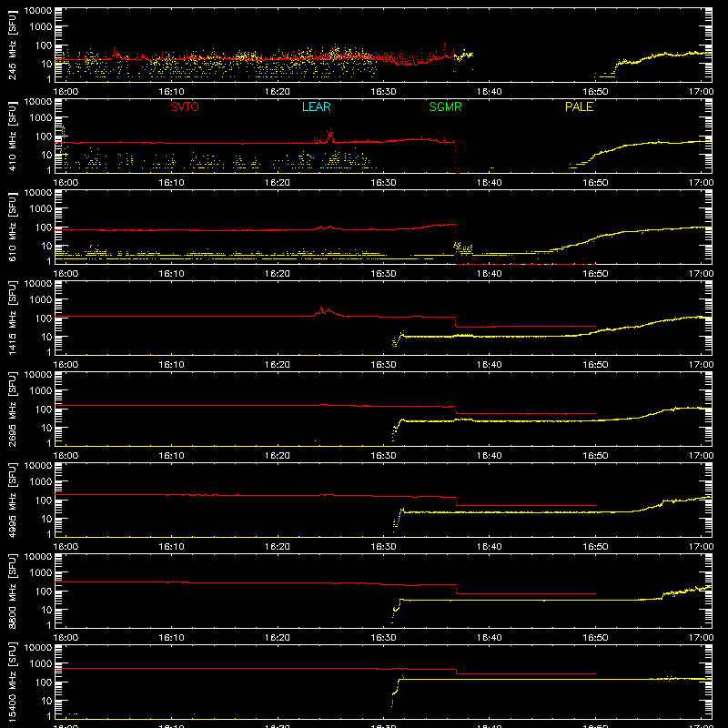This screenshot has width=728, height=728.
Task: Click the 16:50 time label of 610 MHz panel
Action: 595,274
